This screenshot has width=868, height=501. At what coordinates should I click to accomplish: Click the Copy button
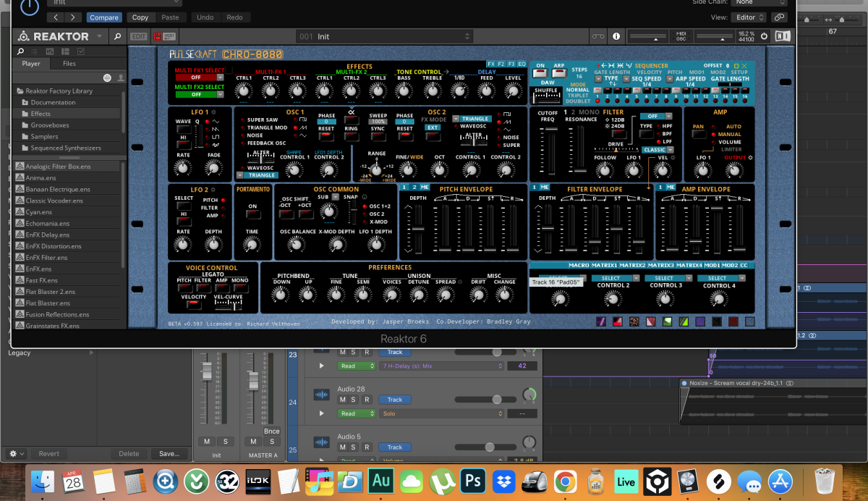coord(140,17)
